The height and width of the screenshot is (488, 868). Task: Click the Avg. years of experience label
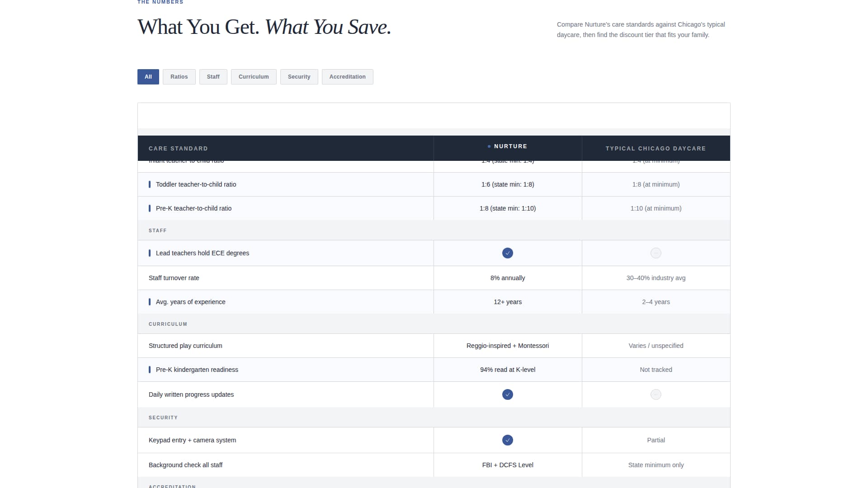(x=190, y=302)
